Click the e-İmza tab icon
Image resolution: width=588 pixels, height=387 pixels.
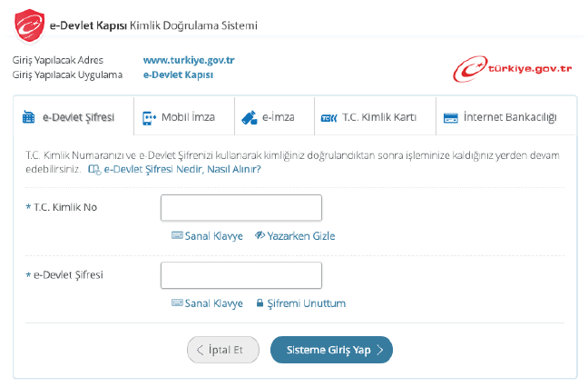click(x=250, y=118)
